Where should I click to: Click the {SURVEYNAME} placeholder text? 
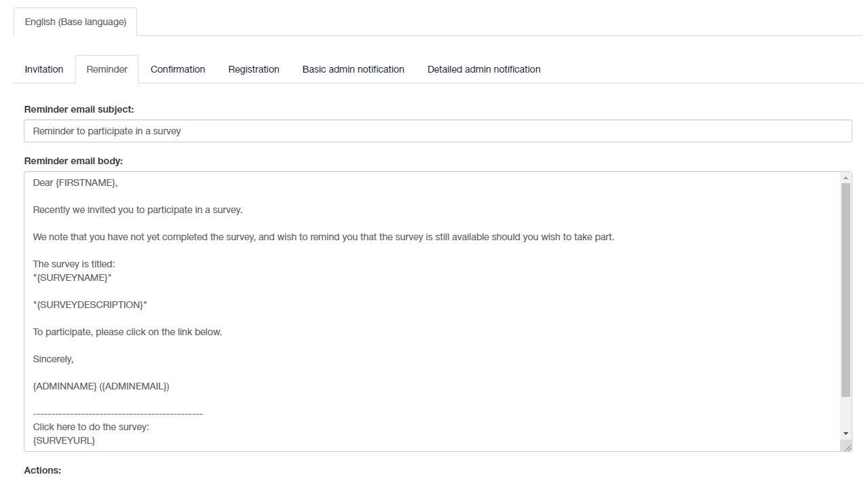click(x=73, y=278)
